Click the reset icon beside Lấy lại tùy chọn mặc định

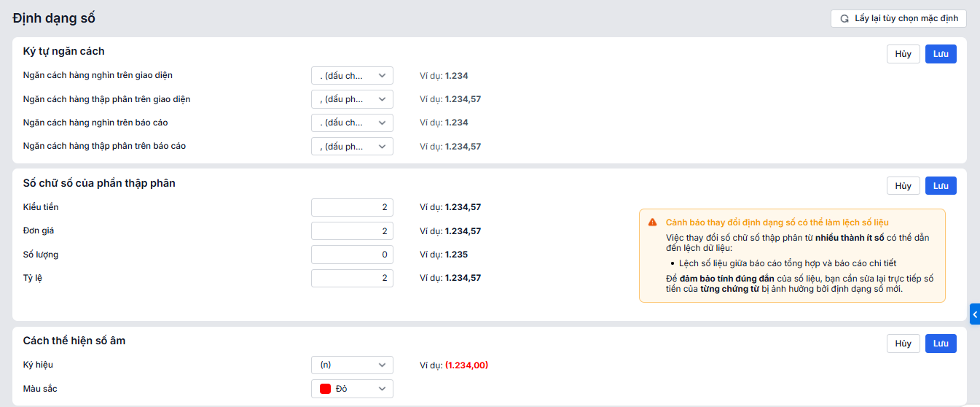844,19
